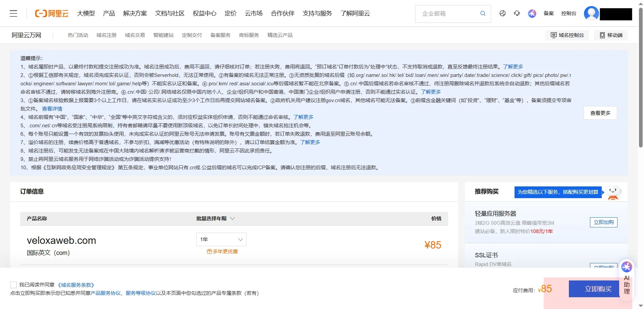Expand the 1年 duration dropdown
Screen dimensions: 644x309
point(221,239)
